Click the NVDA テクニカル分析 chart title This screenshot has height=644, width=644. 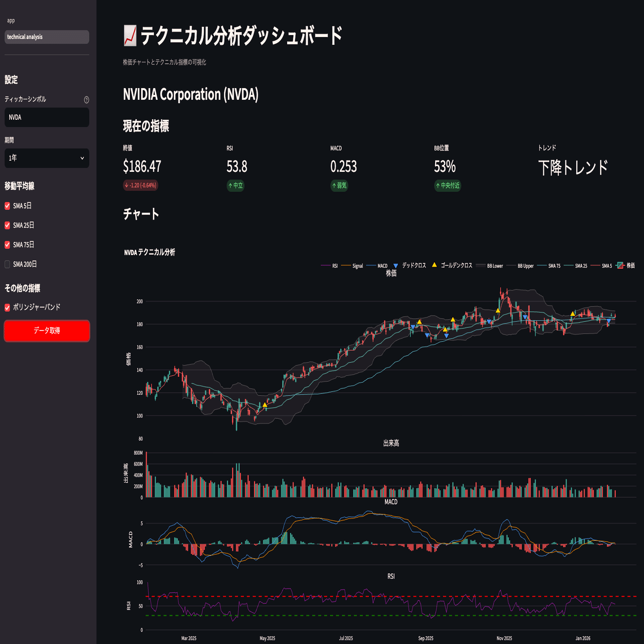point(150,252)
